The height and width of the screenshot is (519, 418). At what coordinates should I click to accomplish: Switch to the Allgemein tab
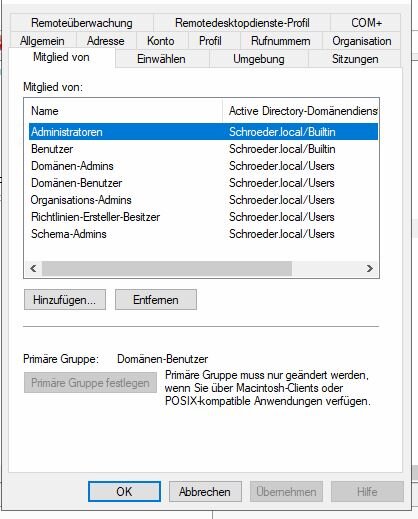point(42,41)
